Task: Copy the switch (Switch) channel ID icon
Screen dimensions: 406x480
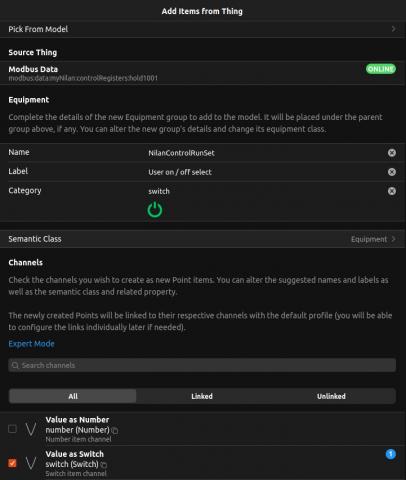Action: tap(104, 465)
